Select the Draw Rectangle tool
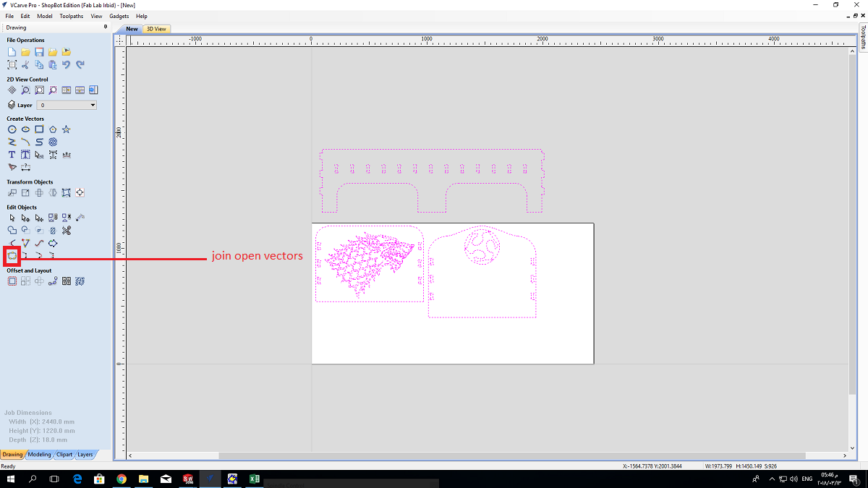This screenshot has width=868, height=488. [x=39, y=129]
